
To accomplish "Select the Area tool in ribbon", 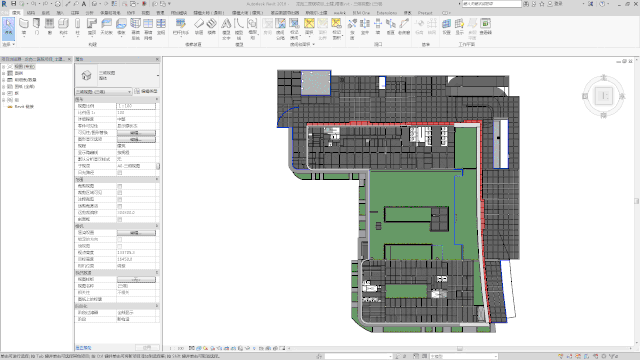I will (x=309, y=27).
